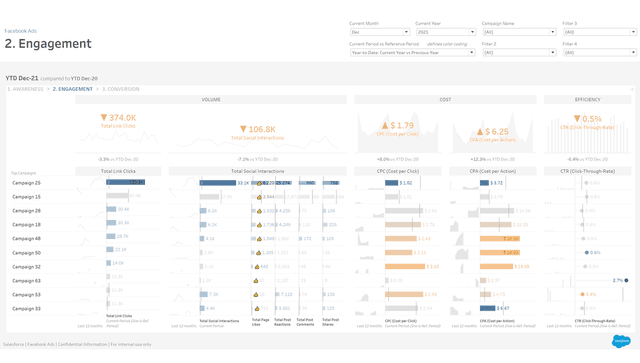This screenshot has height=363, width=640.
Task: Select the Campaign 28 row label
Action: [27, 211]
